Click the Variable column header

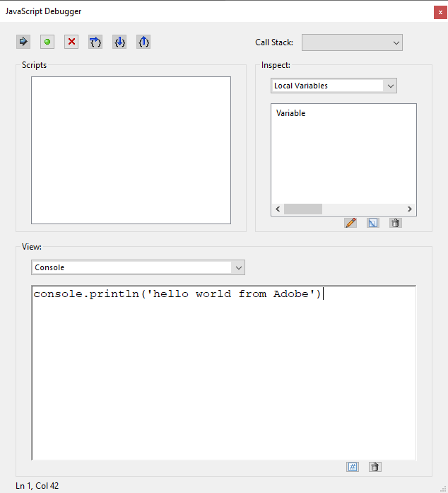coord(291,113)
